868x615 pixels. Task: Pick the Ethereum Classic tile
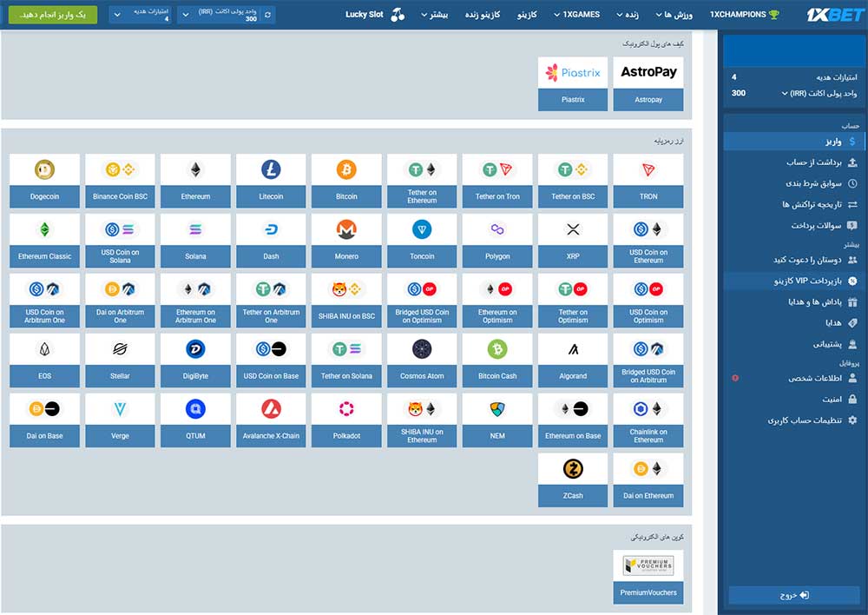point(44,241)
